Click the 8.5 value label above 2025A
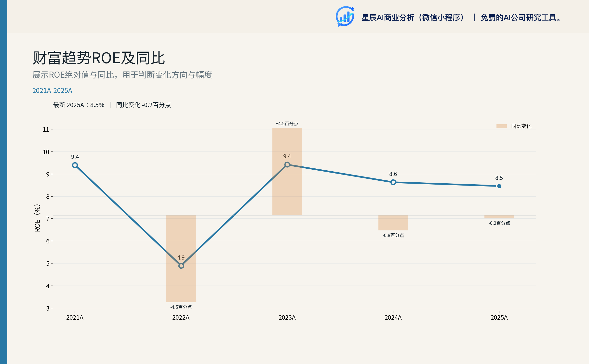This screenshot has height=364, width=589. [499, 178]
